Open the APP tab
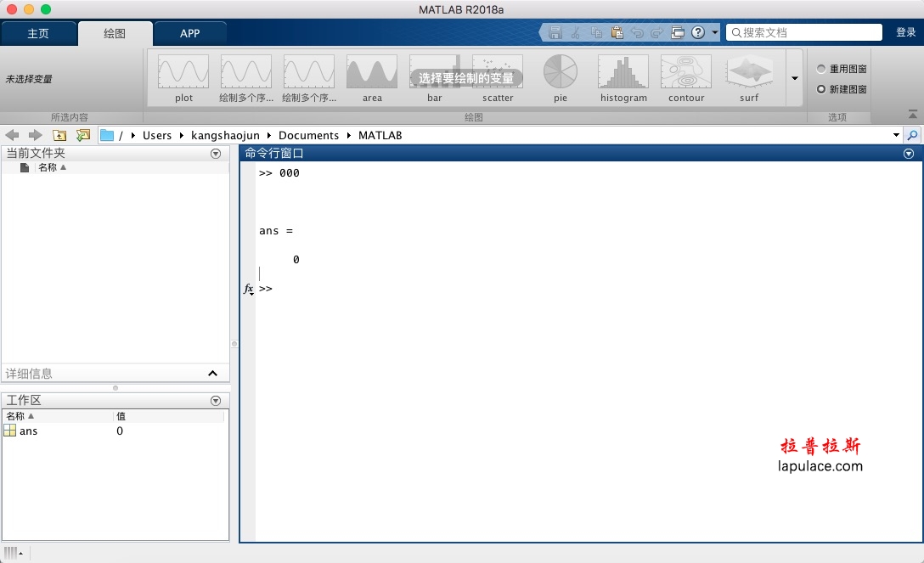This screenshot has height=563, width=924. (189, 34)
